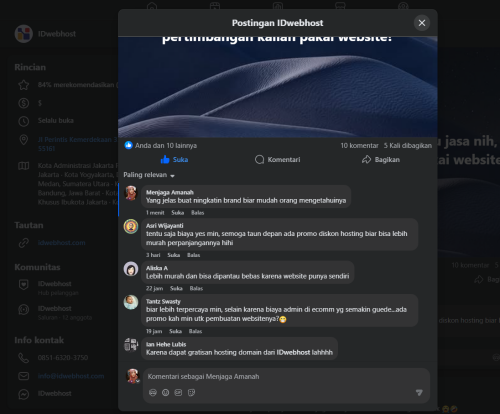
Task: Open Ian Hehe Lubis avatar
Action: (x=131, y=345)
